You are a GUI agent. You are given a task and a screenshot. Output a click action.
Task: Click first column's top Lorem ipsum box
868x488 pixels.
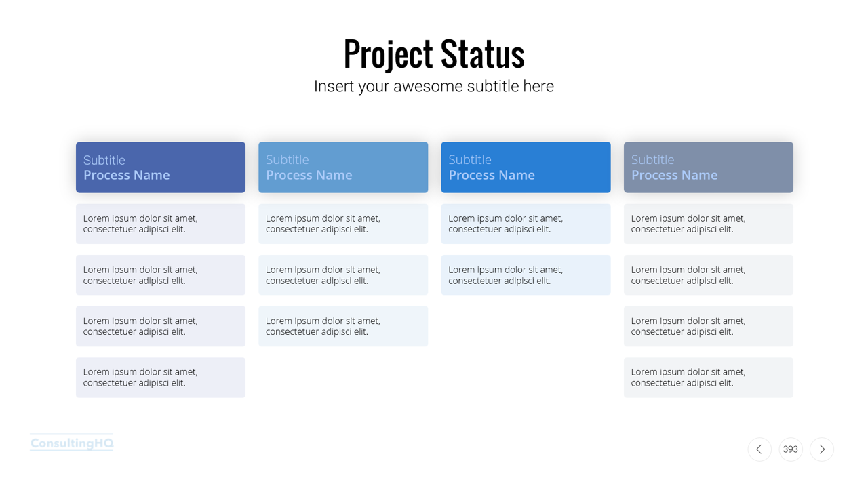[x=161, y=224]
